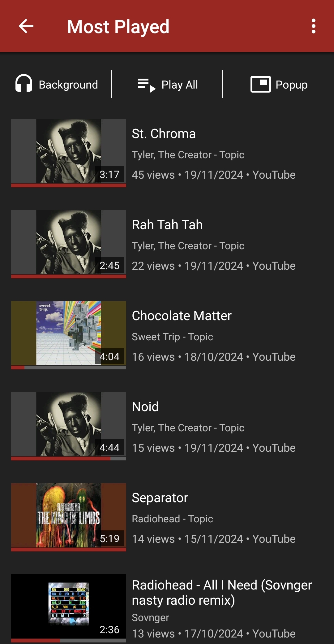Select the Separator song title
This screenshot has width=334, height=644.
[160, 498]
